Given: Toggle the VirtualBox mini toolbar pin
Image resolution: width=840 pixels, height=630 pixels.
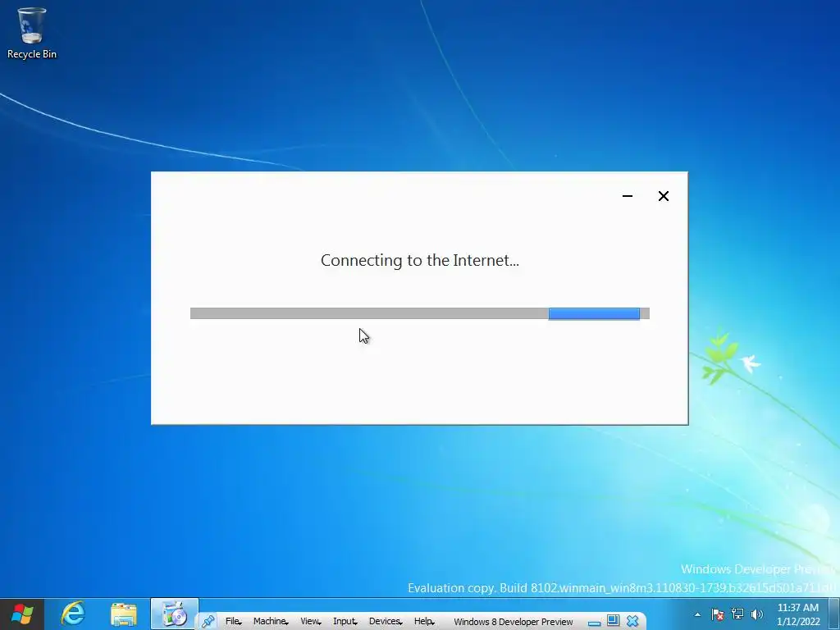Looking at the screenshot, I should point(208,622).
